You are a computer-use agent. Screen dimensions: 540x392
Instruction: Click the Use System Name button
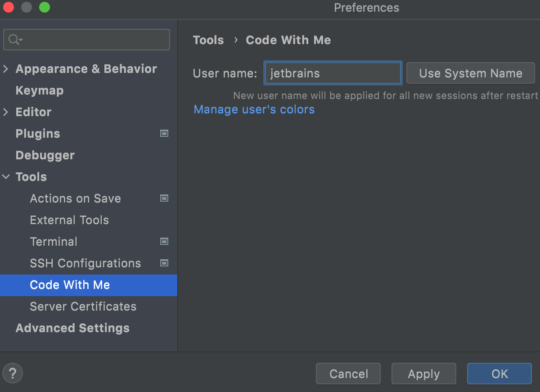[x=470, y=73]
